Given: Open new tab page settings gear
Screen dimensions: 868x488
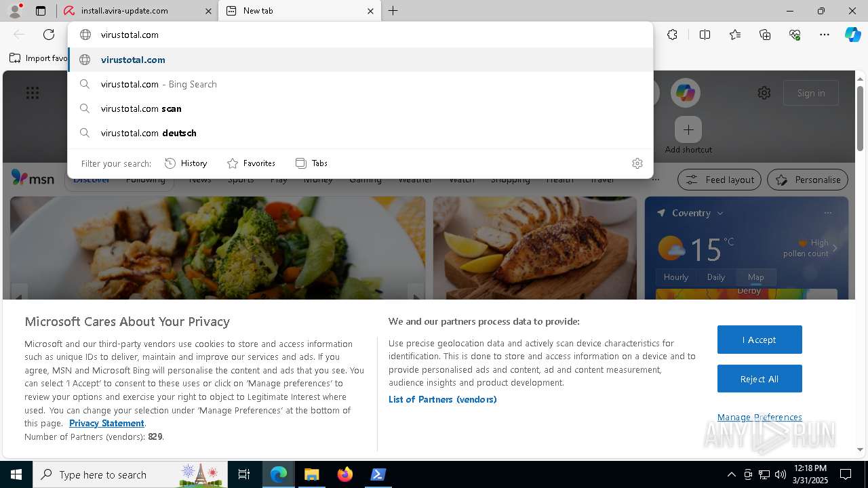Looking at the screenshot, I should pos(764,93).
